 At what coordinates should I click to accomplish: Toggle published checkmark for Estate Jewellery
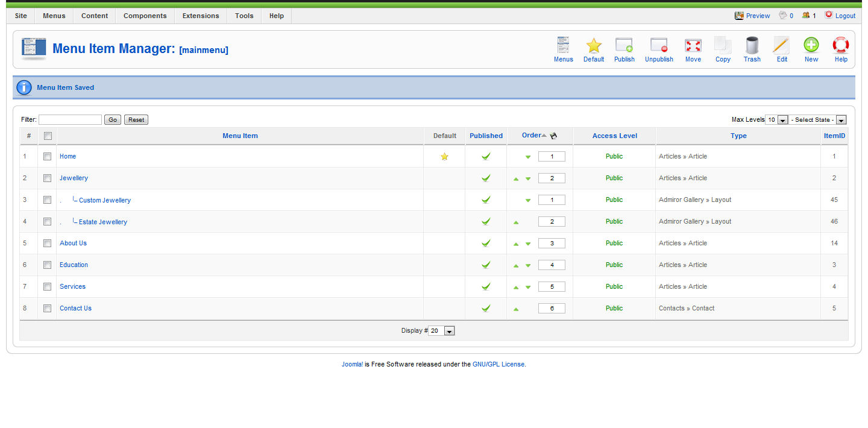pos(486,222)
